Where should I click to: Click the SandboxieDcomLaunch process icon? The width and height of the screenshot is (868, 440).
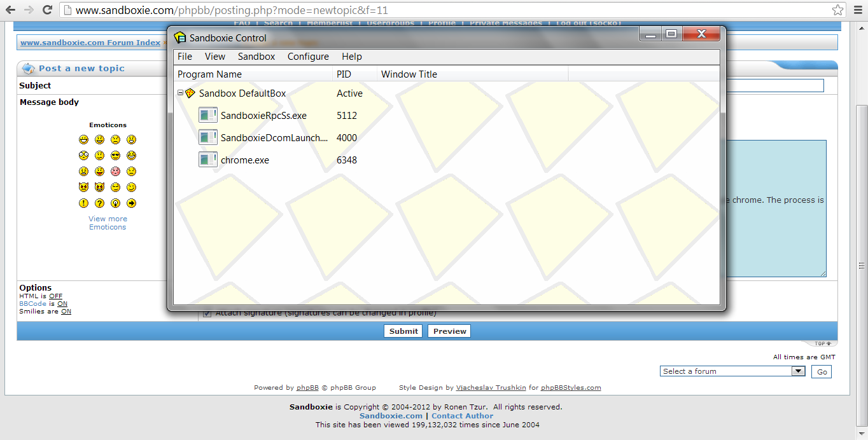[208, 137]
